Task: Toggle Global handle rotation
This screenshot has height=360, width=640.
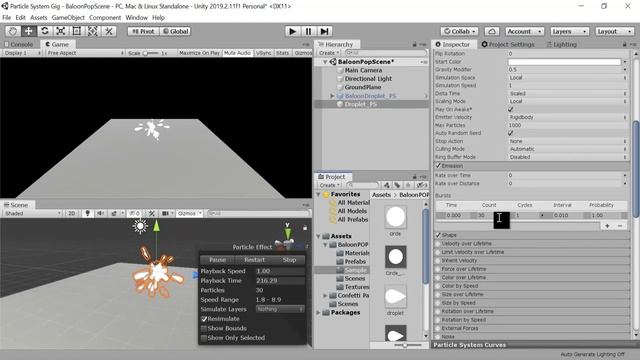Action: 176,31
